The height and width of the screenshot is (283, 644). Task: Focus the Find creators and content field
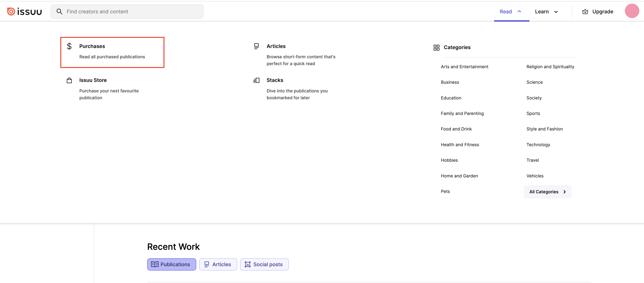(x=127, y=12)
